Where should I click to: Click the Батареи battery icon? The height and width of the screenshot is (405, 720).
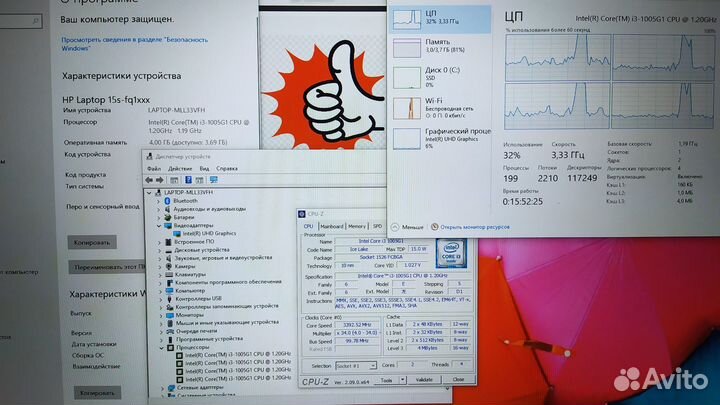168,217
